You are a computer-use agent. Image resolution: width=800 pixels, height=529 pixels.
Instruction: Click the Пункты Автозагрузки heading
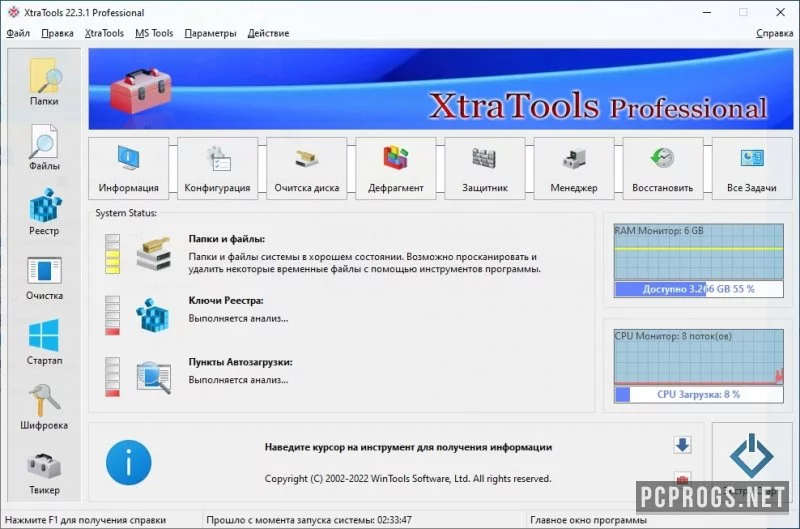[x=240, y=362]
